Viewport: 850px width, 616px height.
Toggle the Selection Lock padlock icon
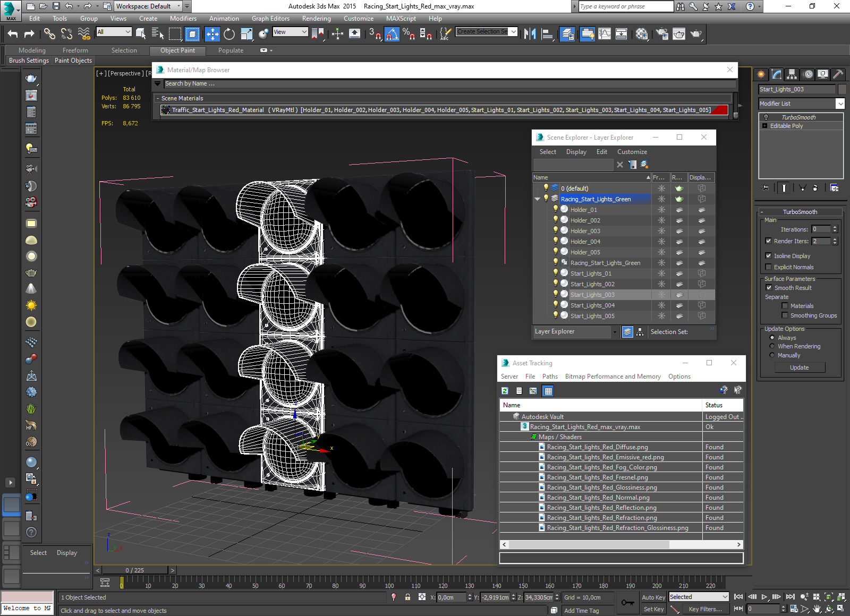pyautogui.click(x=407, y=597)
